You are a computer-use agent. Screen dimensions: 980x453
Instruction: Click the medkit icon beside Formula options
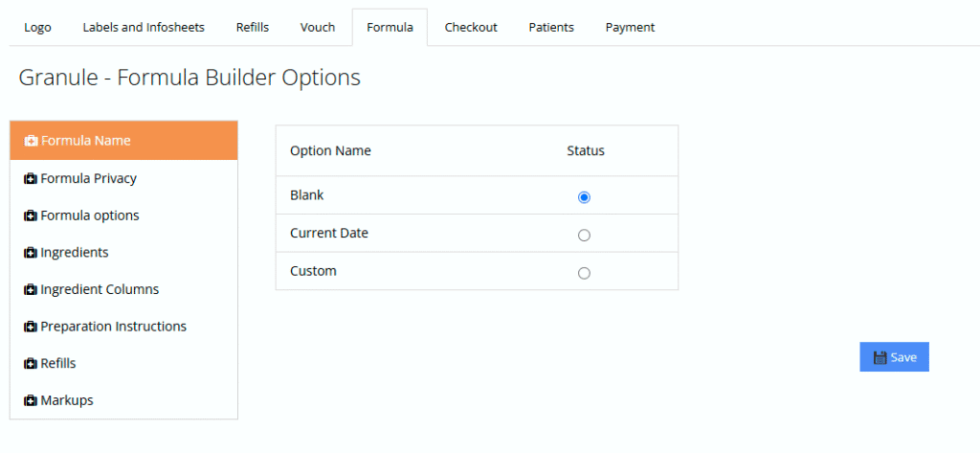pos(30,215)
